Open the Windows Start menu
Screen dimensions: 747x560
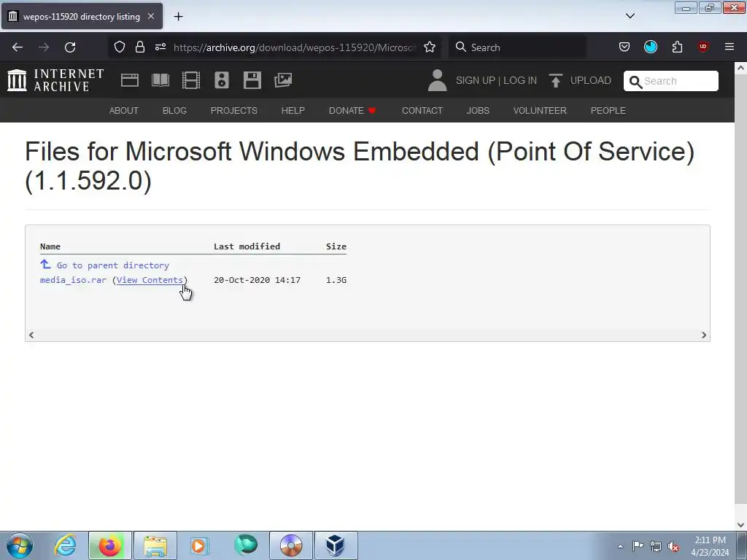click(20, 545)
